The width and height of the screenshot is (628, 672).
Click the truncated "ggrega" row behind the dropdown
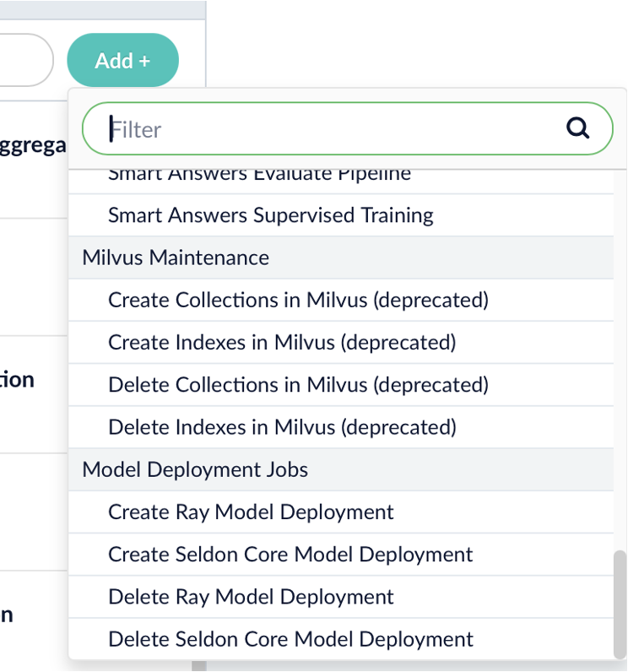34,145
